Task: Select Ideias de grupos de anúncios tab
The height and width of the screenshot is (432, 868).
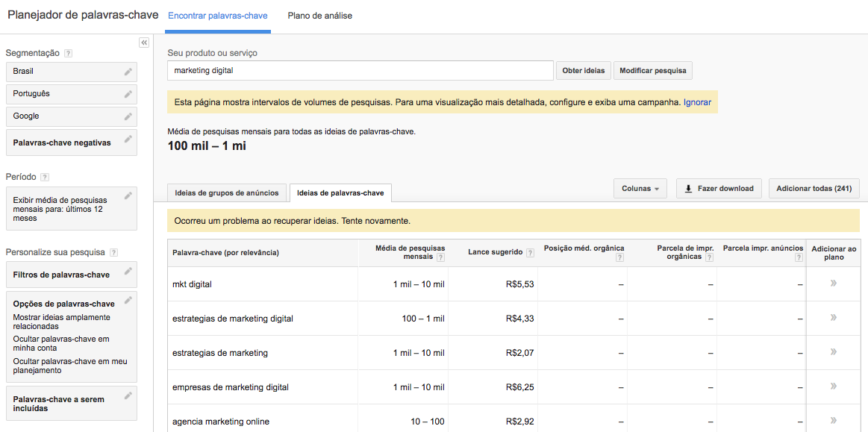Action: click(x=227, y=193)
